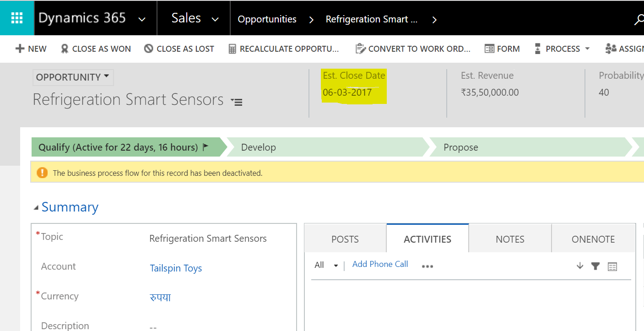
Task: Expand the Sales area dropdown
Action: click(215, 19)
